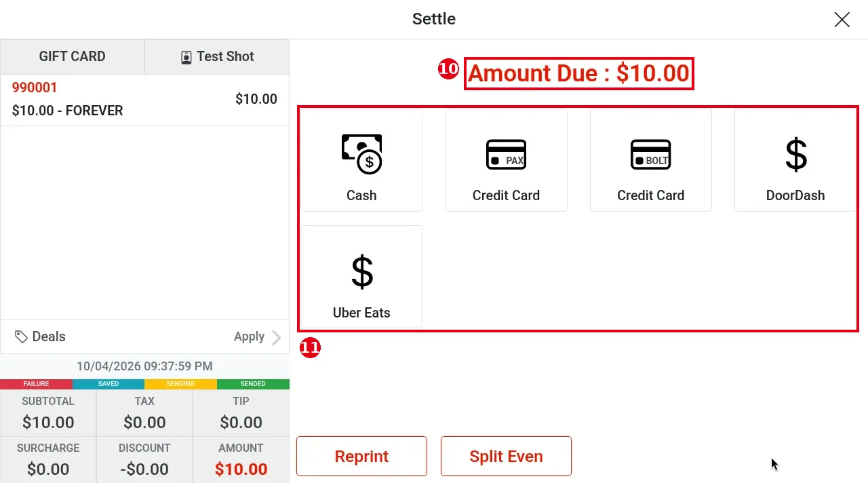Click the Split Even button

click(506, 456)
